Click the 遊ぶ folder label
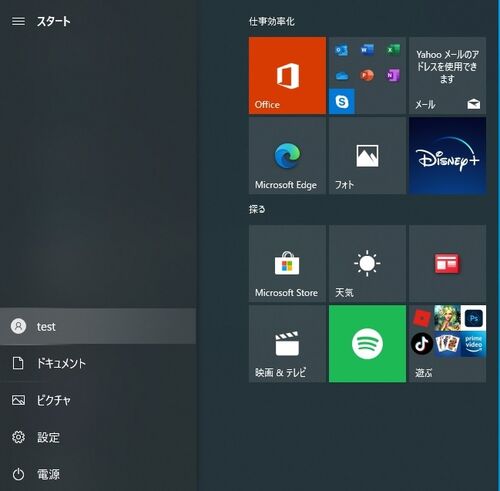 423,373
